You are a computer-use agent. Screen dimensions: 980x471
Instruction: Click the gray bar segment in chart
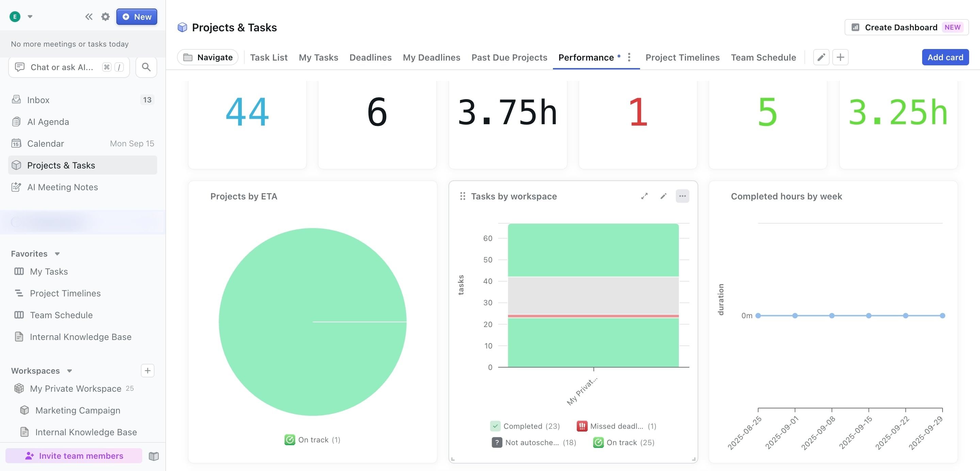(593, 296)
